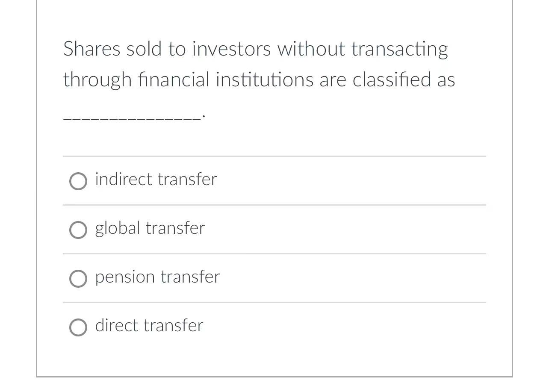549x392 pixels.
Task: Select the global transfer radio button
Action: (x=78, y=230)
